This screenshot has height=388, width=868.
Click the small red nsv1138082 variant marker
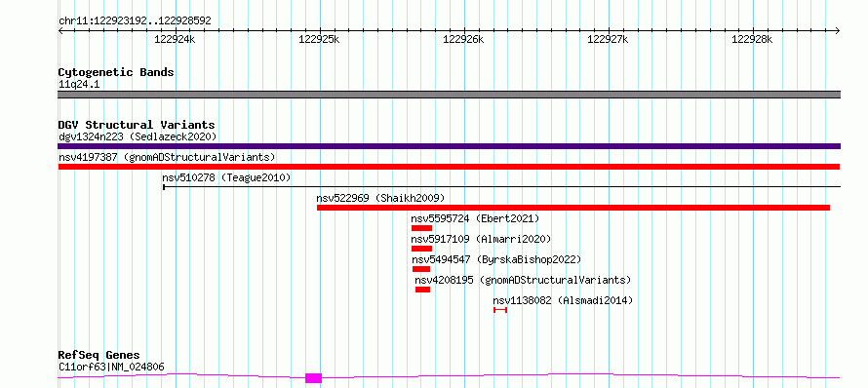pos(500,310)
